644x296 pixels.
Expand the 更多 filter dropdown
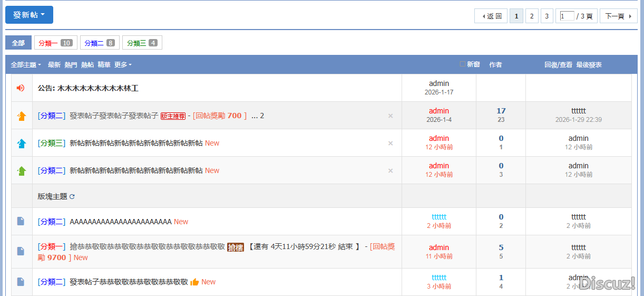coord(123,65)
